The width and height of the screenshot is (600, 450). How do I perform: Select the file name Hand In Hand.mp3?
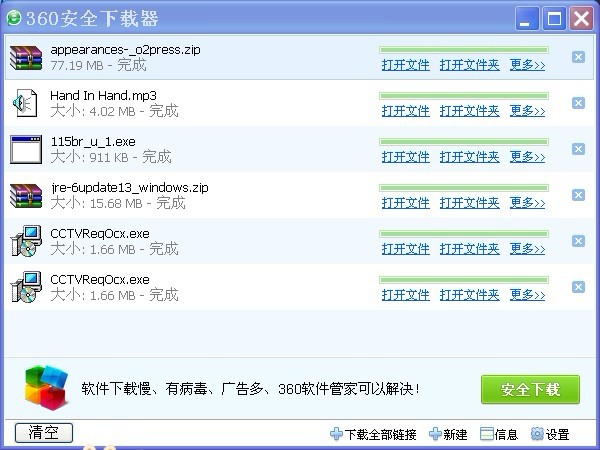(x=103, y=95)
